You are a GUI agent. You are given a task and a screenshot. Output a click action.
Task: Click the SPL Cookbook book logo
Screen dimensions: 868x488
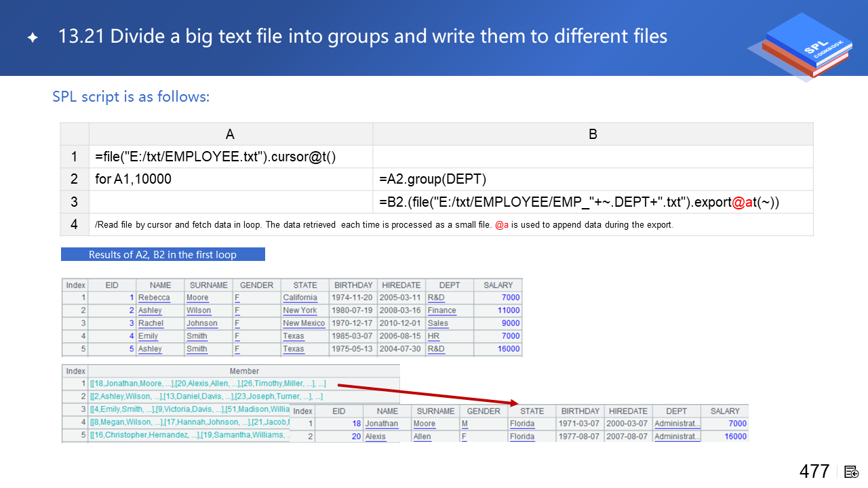click(800, 47)
